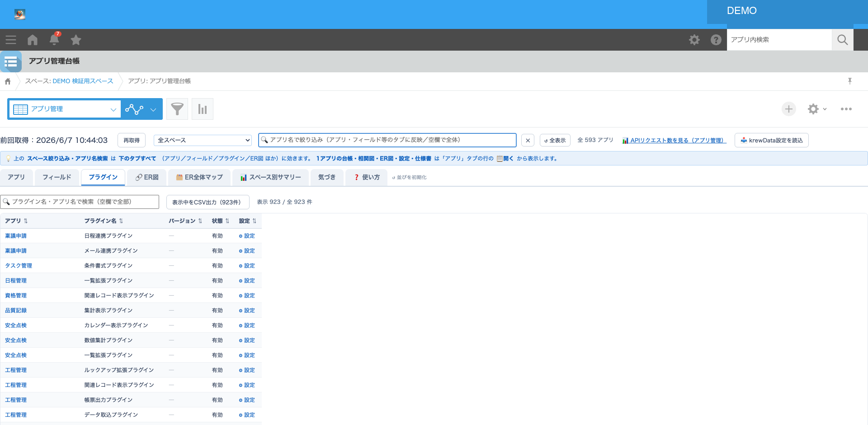Viewport: 868px width, 425px height.
Task: Click the filter funnel icon
Action: (x=177, y=109)
